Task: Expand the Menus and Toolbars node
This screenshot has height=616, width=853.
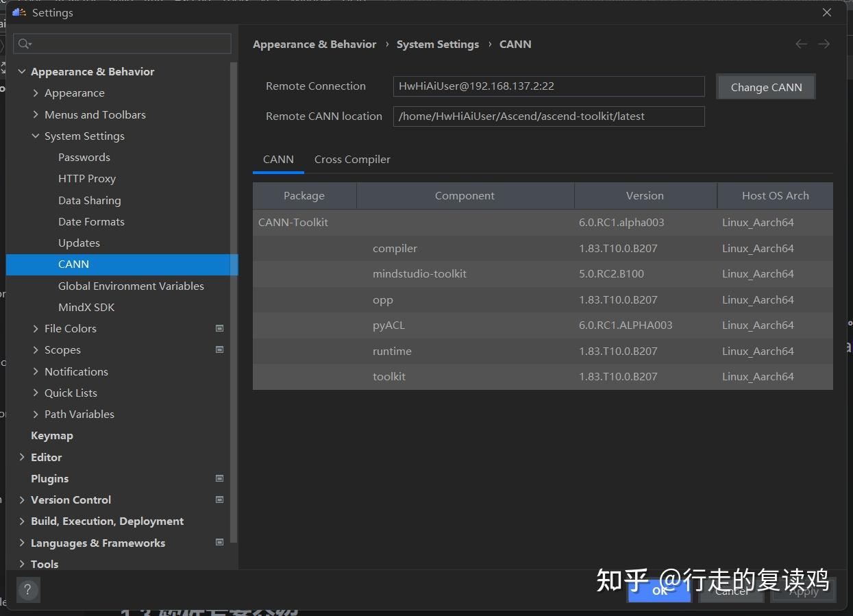Action: coord(36,114)
